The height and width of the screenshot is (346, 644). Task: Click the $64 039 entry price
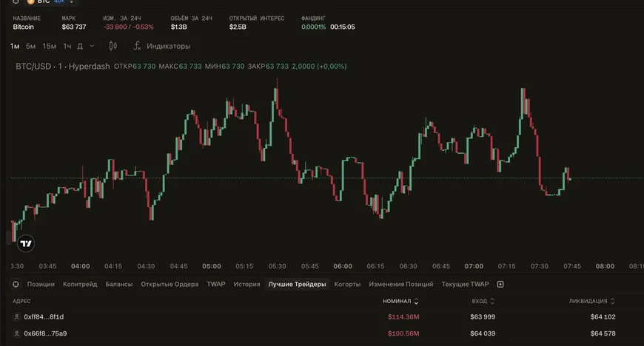483,333
